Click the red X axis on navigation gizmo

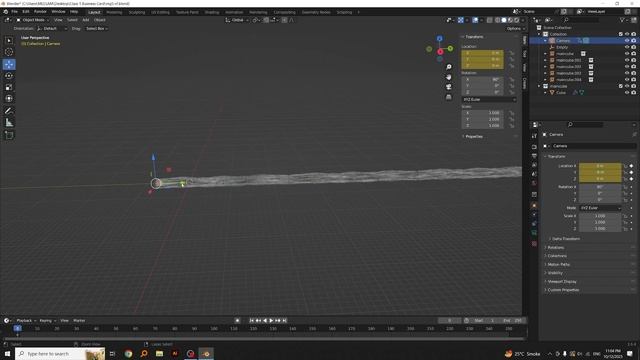click(x=440, y=52)
